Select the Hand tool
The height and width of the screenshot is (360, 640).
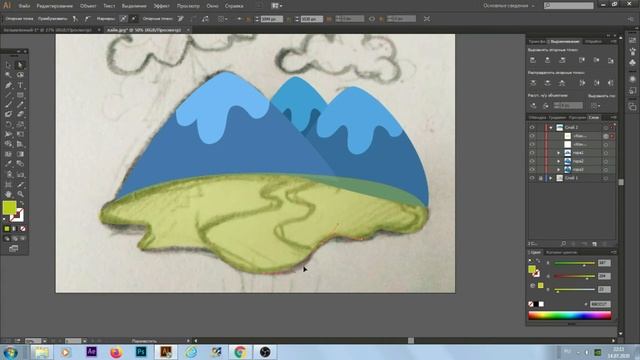coord(9,194)
